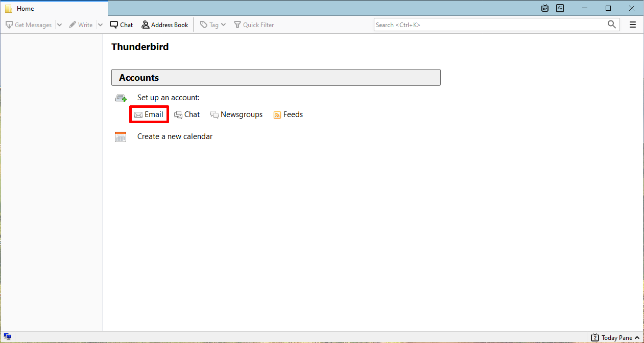644x343 pixels.
Task: Toggle the Today Pane
Action: pos(615,337)
